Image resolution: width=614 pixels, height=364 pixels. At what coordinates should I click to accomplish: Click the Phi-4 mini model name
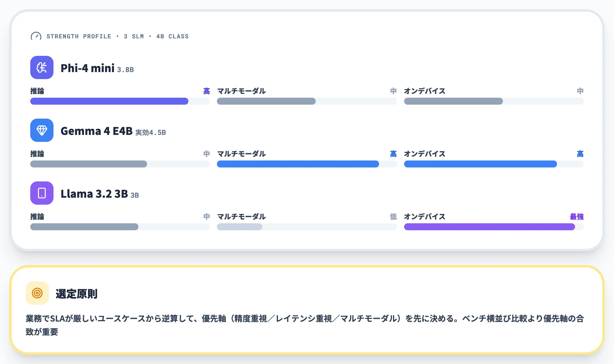tap(88, 68)
